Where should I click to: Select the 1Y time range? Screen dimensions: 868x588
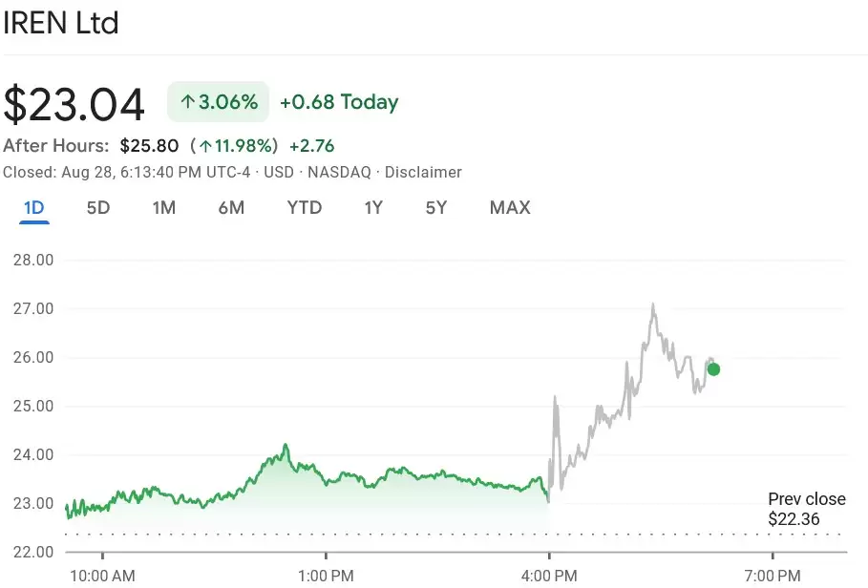point(373,207)
